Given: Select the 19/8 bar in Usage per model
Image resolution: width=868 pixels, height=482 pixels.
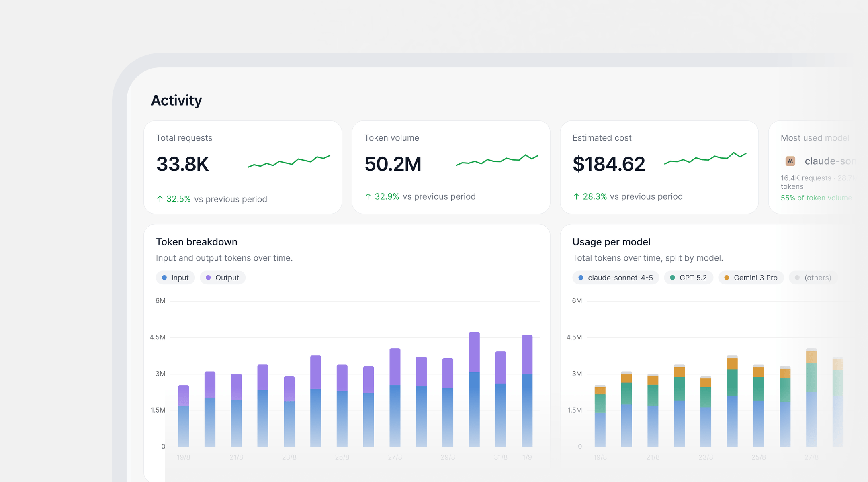Looking at the screenshot, I should [x=600, y=416].
